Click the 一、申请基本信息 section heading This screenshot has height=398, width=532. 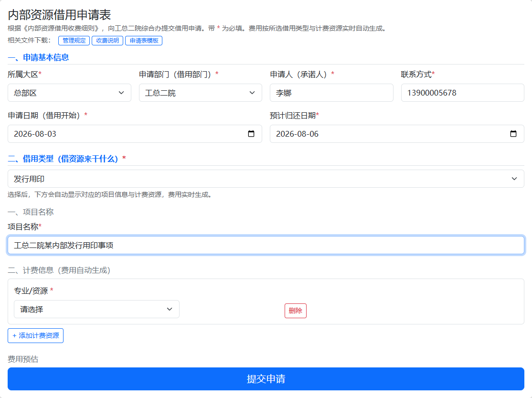(38, 57)
